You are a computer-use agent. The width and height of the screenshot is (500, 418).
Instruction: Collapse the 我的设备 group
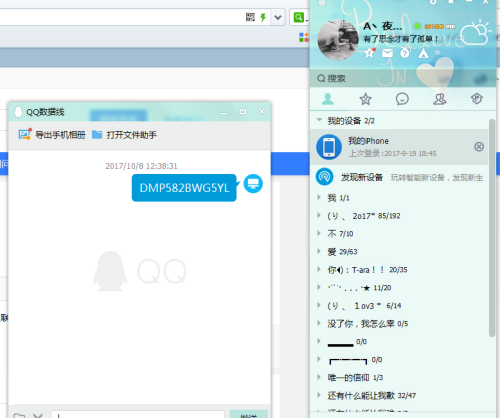coord(319,120)
